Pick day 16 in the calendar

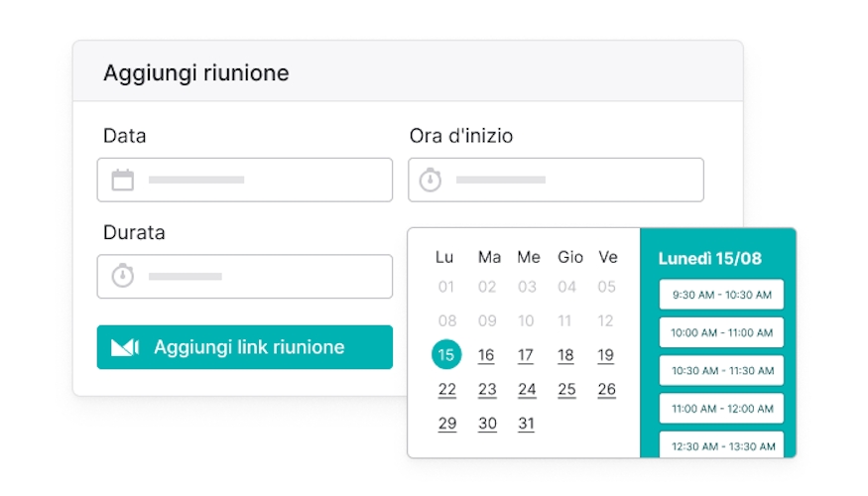coord(486,355)
